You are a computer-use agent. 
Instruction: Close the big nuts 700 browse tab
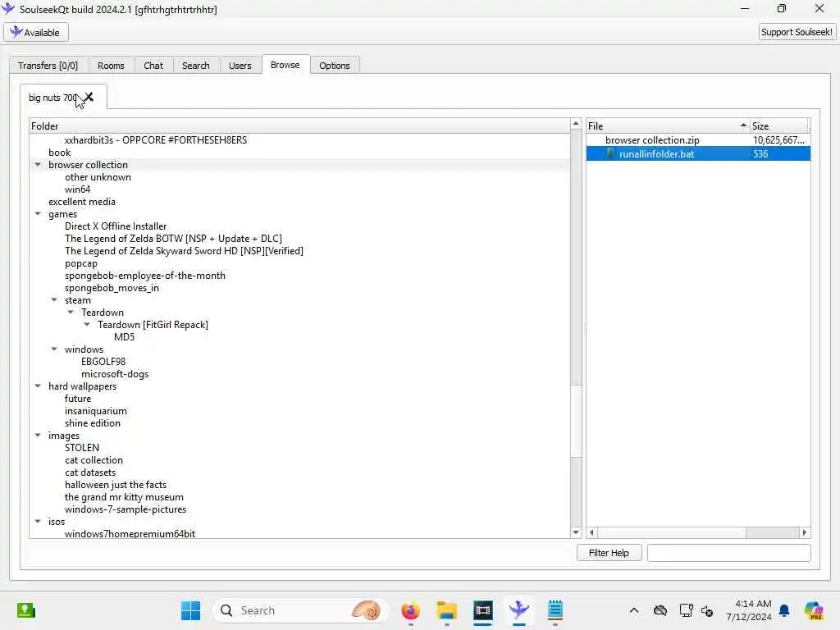click(89, 97)
